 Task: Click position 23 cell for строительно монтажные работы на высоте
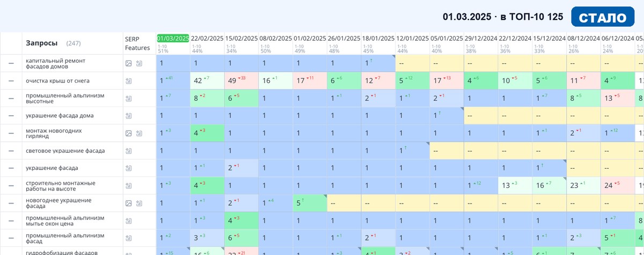(x=584, y=186)
